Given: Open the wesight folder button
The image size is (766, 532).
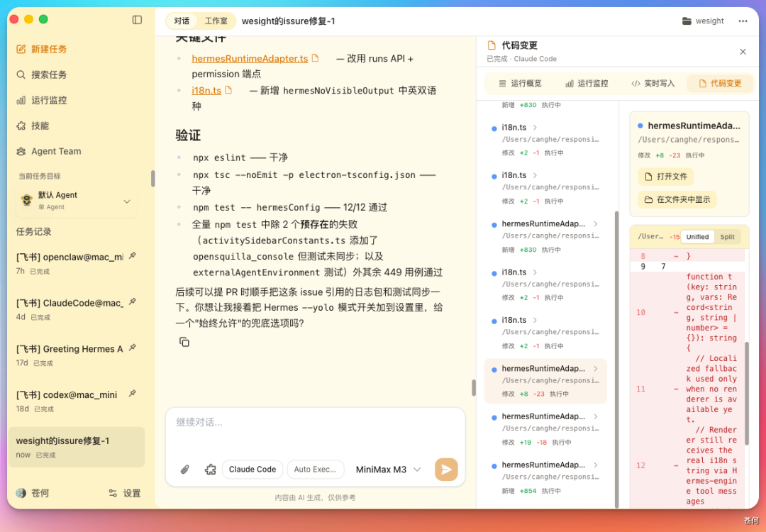Looking at the screenshot, I should [703, 21].
